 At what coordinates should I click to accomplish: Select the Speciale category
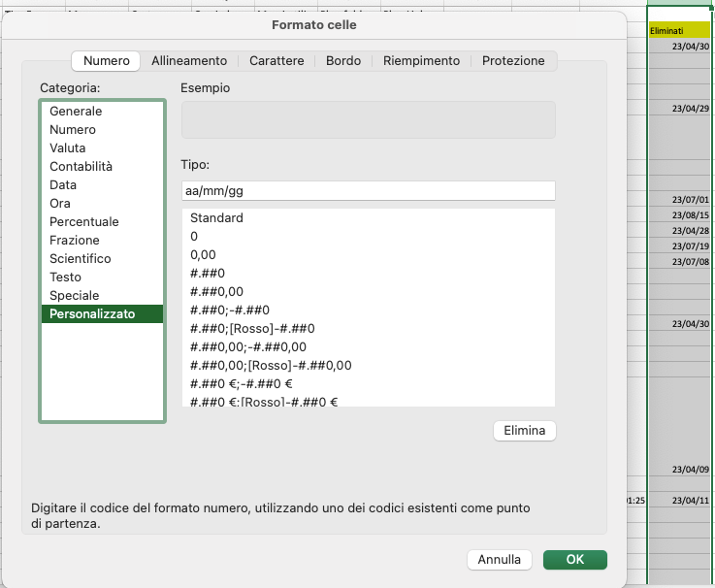pyautogui.click(x=102, y=296)
